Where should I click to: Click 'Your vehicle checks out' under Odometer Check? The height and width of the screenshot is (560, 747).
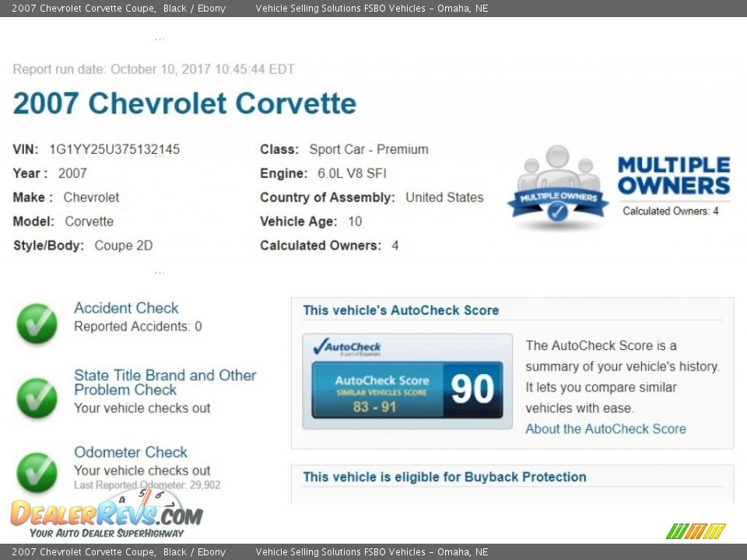point(142,471)
